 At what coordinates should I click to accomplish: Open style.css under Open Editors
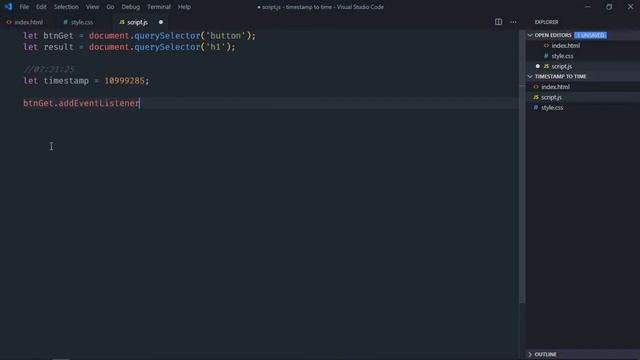coord(562,56)
